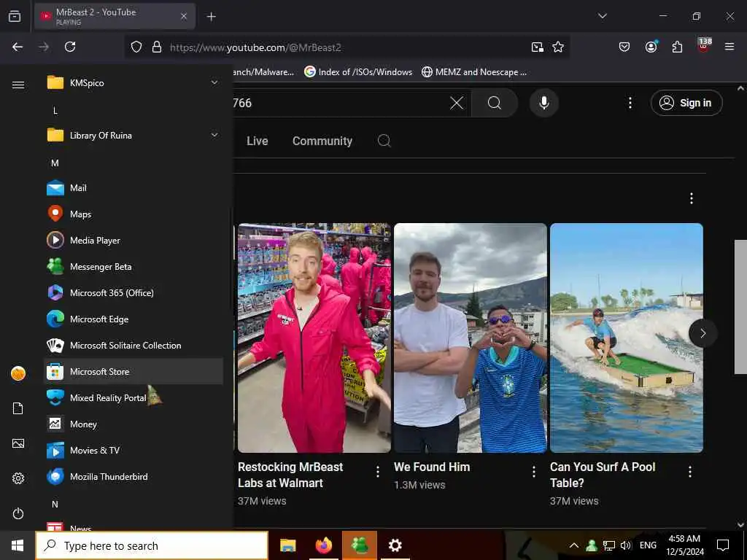Bookmark this page with star icon

[x=558, y=47]
